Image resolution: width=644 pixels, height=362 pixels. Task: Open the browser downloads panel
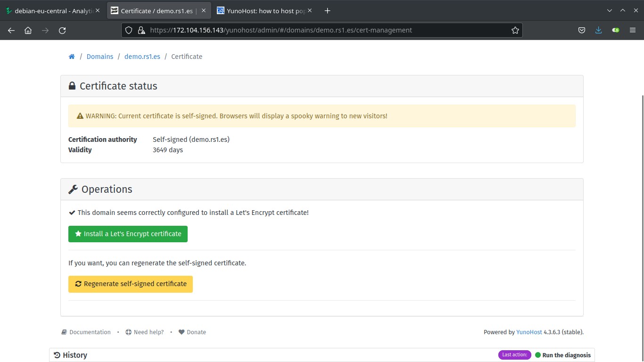[x=598, y=30]
